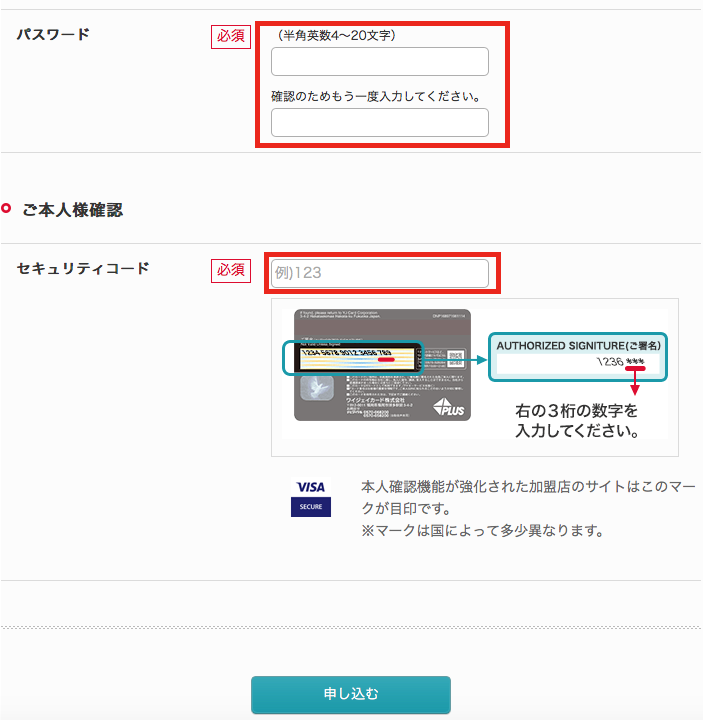703x720 pixels.
Task: Click the red downward arrow under the asterisks
Action: 635,381
